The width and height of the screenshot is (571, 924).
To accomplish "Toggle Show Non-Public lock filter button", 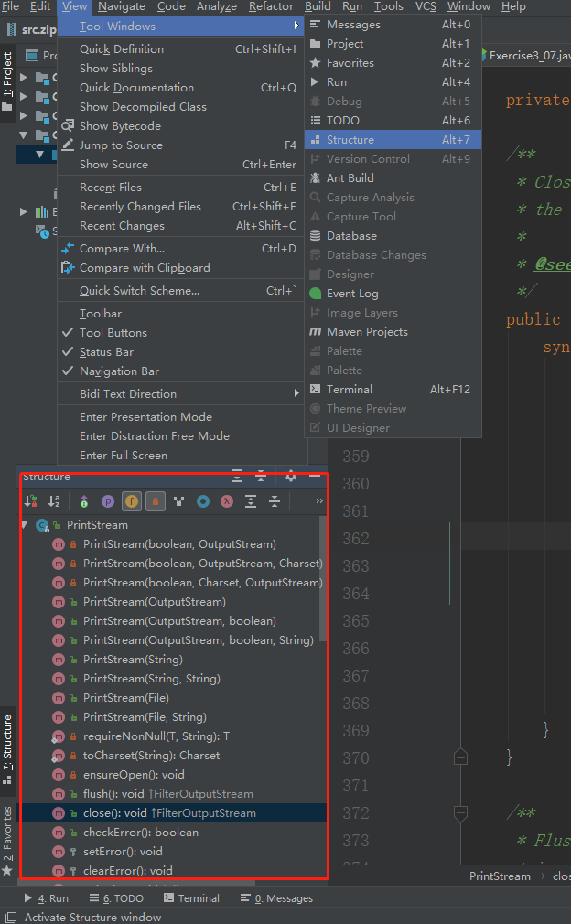I will [x=156, y=501].
